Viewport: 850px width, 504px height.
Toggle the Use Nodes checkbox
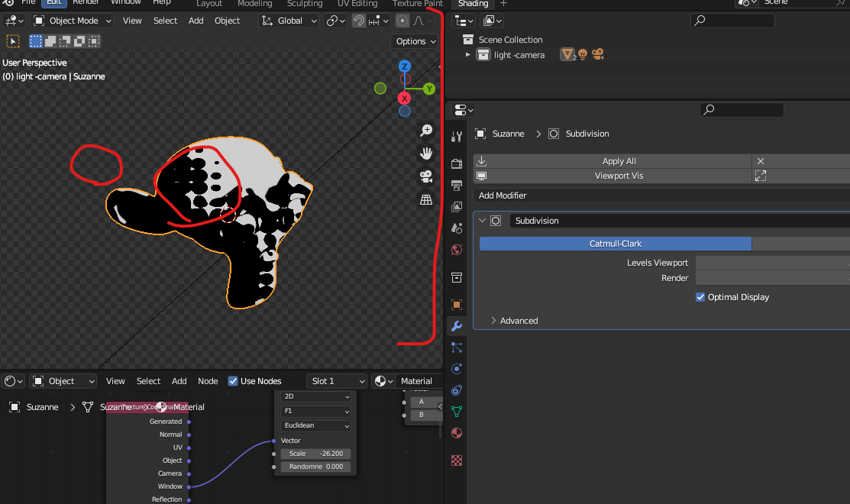click(x=233, y=381)
